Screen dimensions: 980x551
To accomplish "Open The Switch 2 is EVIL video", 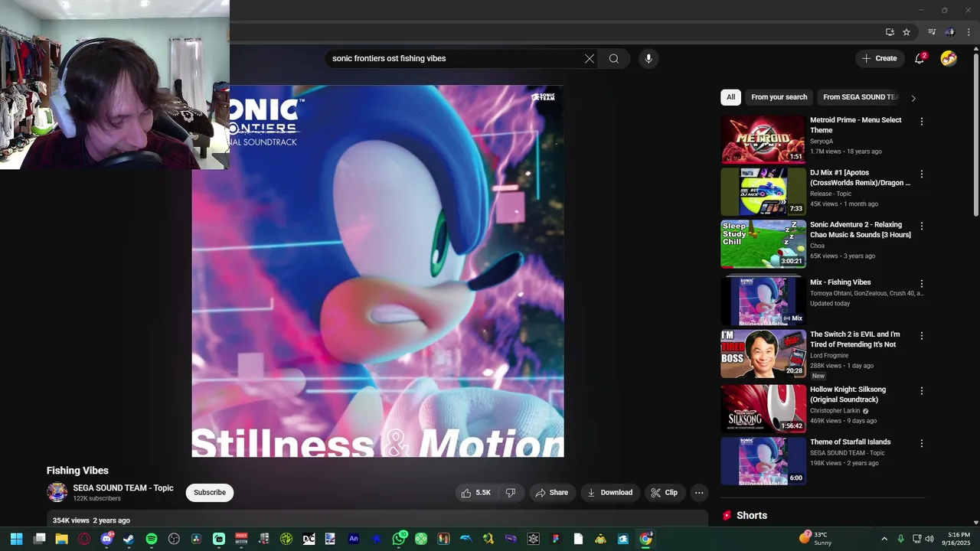I will [763, 354].
